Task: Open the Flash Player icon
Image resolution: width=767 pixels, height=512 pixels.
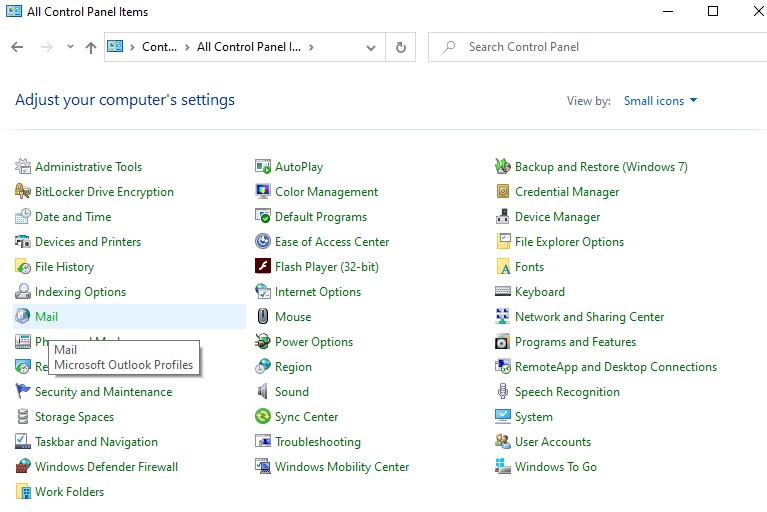Action: pos(263,267)
